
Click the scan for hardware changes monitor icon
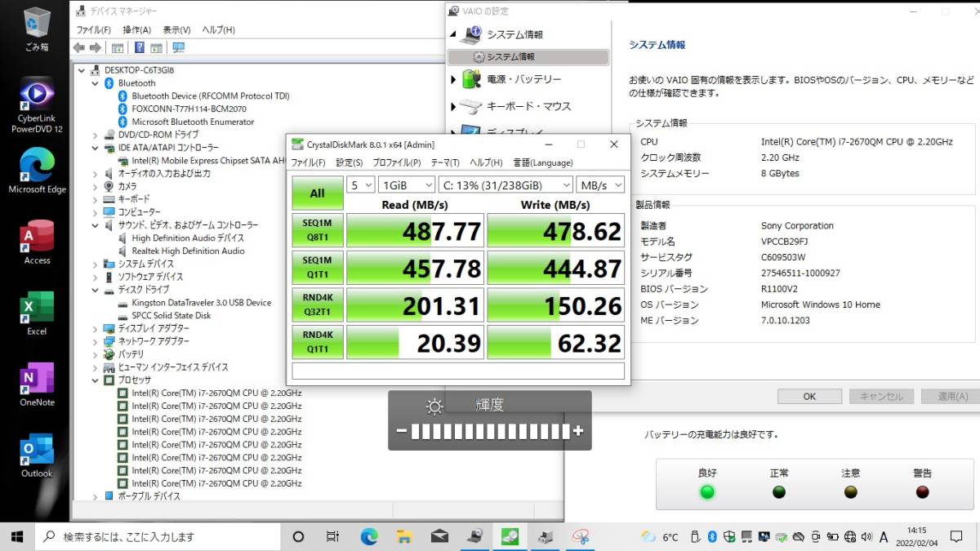tap(179, 47)
